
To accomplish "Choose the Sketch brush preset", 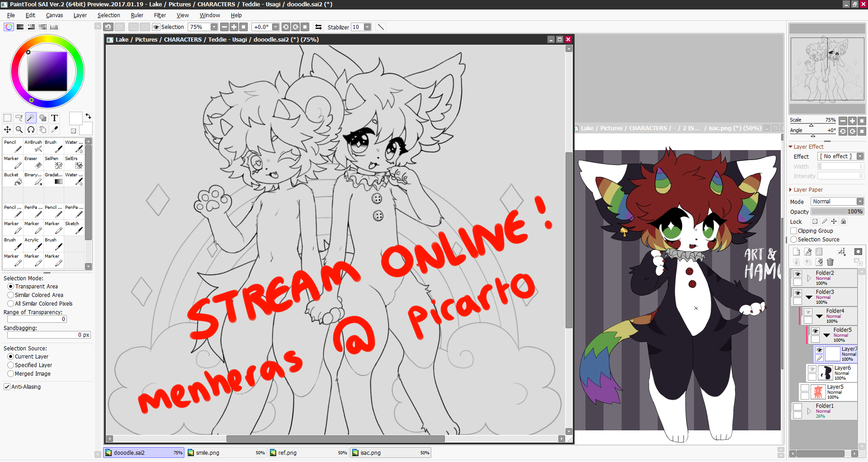I will click(74, 227).
